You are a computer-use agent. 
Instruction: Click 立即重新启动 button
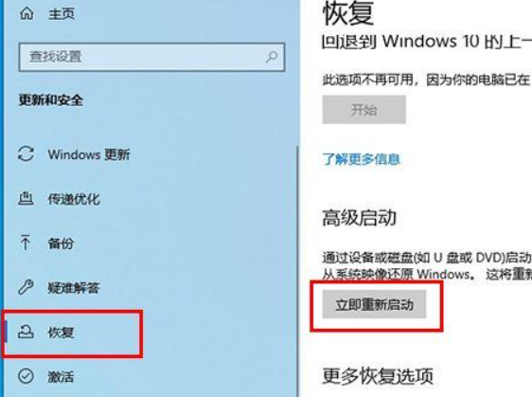[x=374, y=304]
